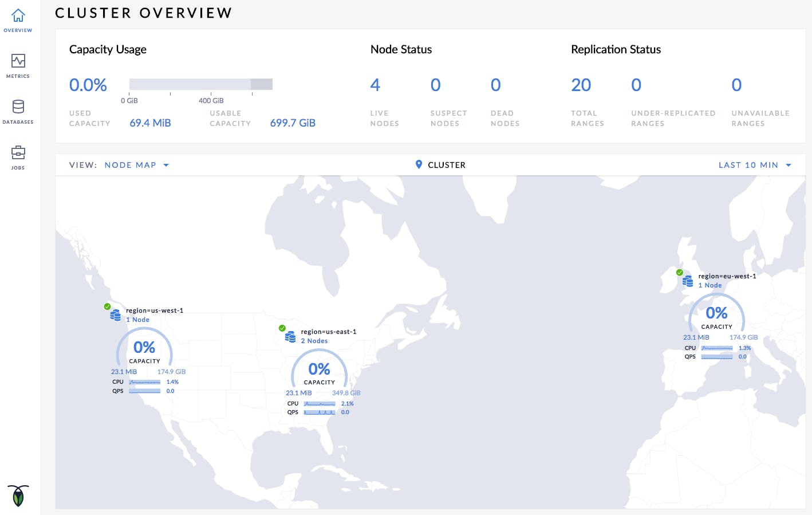Image resolution: width=812 pixels, height=515 pixels.
Task: Click the us-east-1 region database icon
Action: [290, 337]
